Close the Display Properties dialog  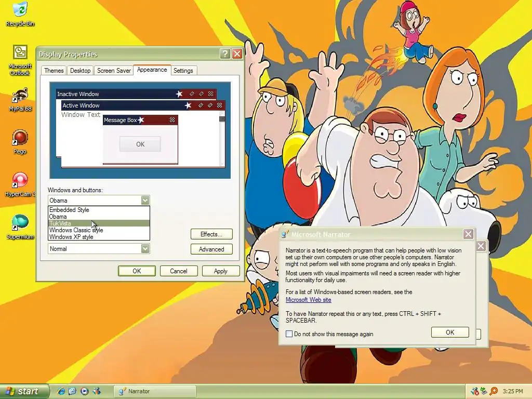coord(237,54)
